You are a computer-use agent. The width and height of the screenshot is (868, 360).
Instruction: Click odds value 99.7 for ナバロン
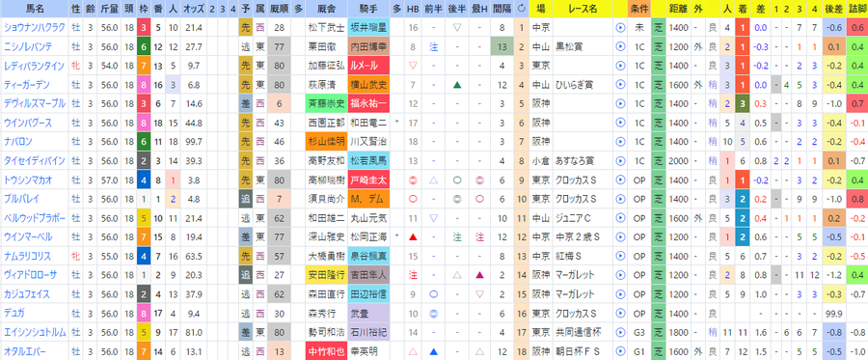click(194, 142)
